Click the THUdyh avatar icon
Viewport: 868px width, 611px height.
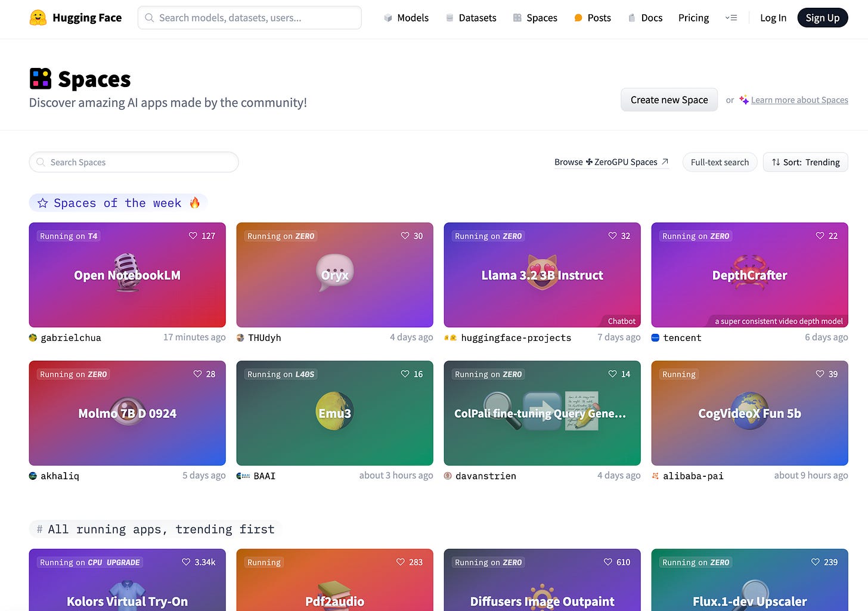[240, 338]
